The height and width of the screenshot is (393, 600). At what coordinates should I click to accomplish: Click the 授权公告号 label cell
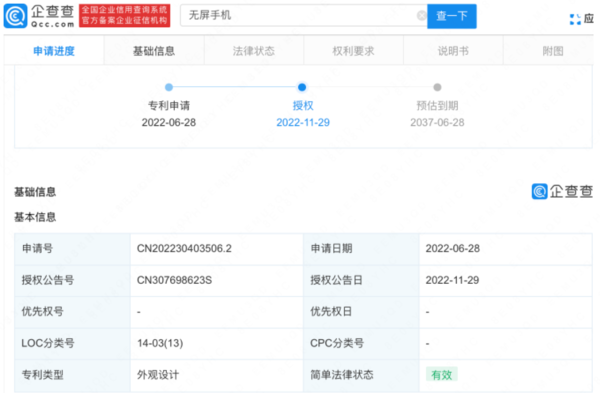72,280
